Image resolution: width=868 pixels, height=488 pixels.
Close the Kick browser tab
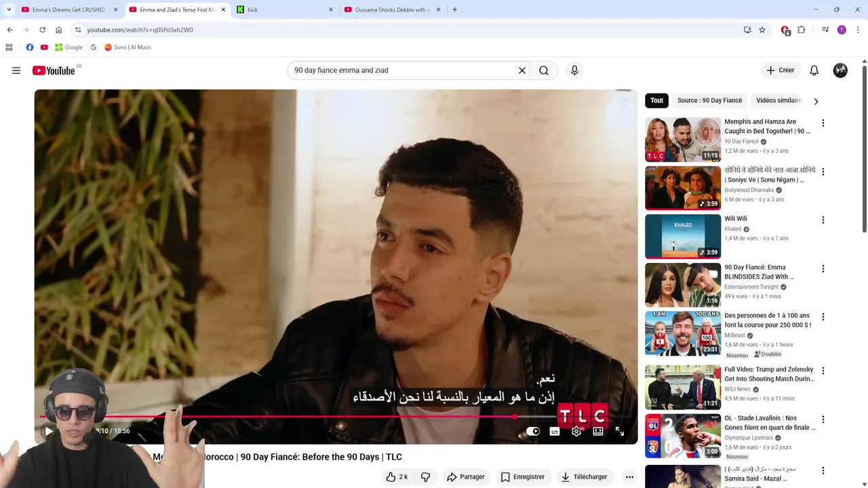click(331, 9)
